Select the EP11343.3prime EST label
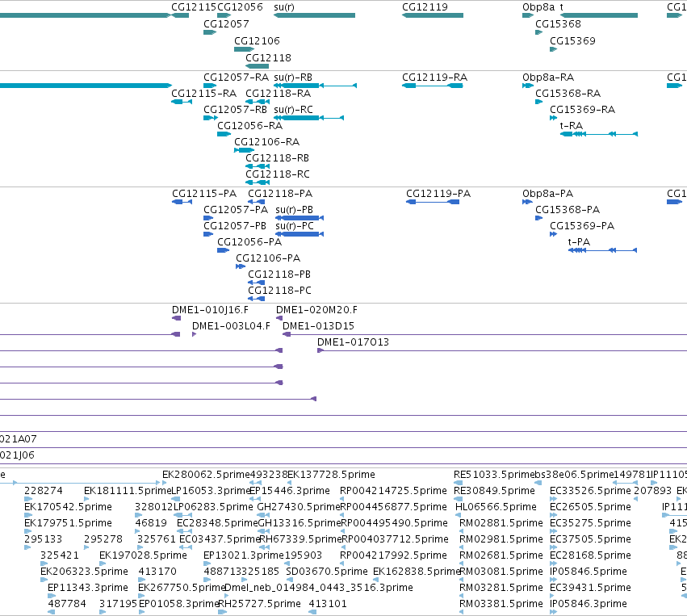 88,588
